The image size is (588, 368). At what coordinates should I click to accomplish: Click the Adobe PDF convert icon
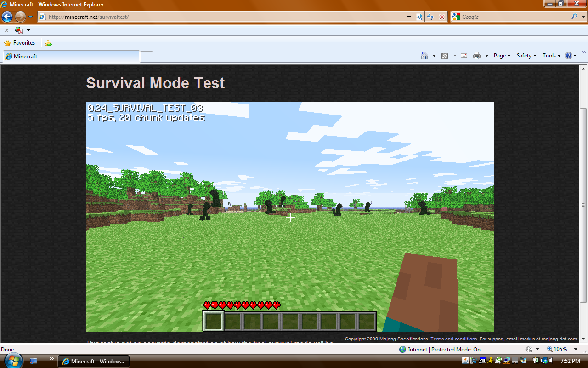coord(19,30)
